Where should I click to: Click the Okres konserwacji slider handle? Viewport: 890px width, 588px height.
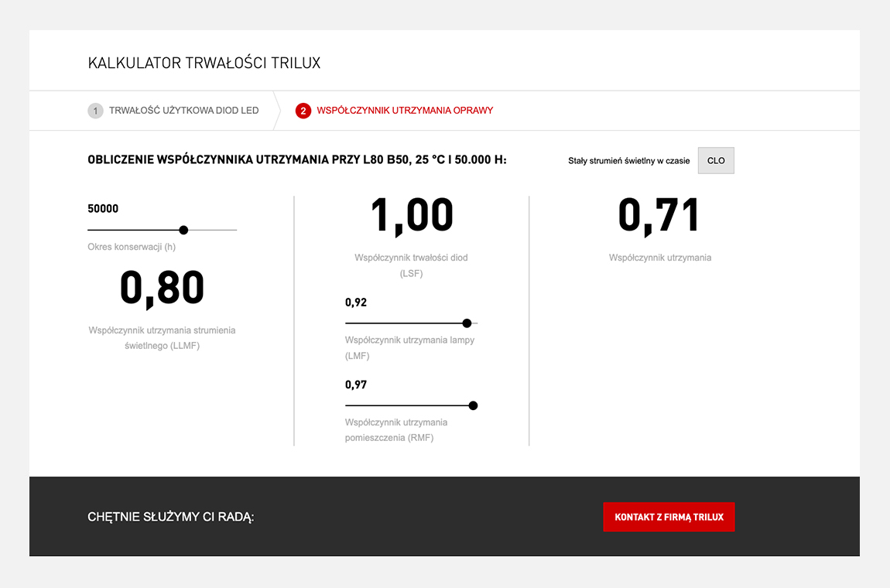[x=183, y=230]
